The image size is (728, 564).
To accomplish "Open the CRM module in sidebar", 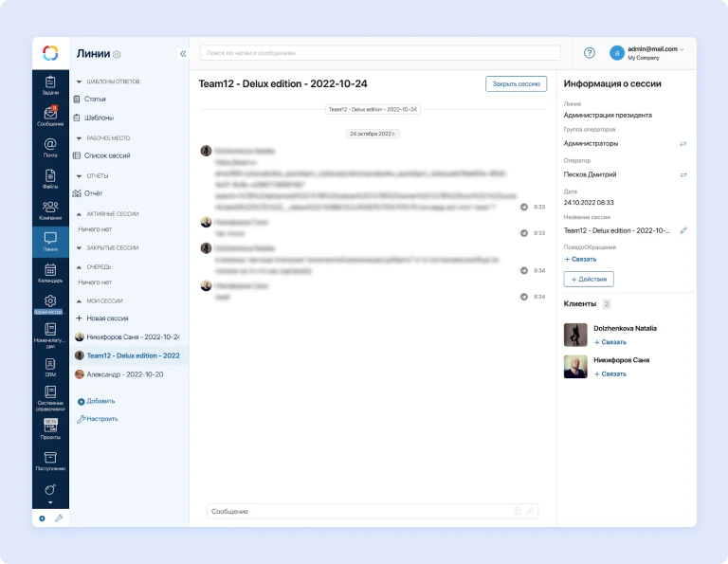I will point(50,367).
